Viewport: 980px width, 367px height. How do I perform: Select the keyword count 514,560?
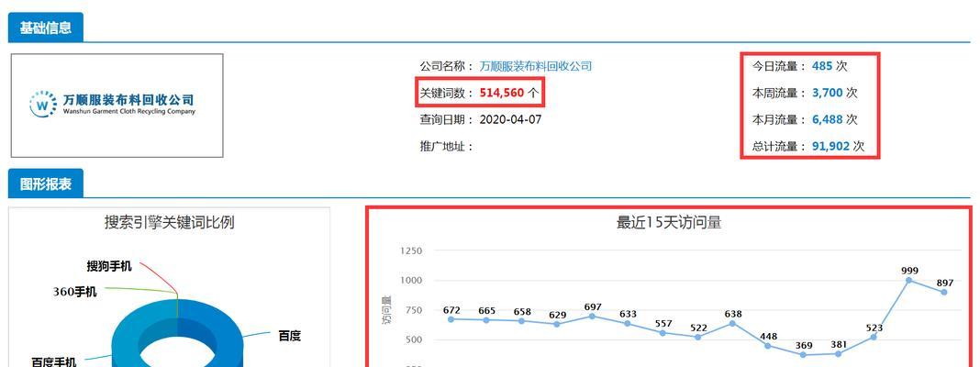pos(501,94)
